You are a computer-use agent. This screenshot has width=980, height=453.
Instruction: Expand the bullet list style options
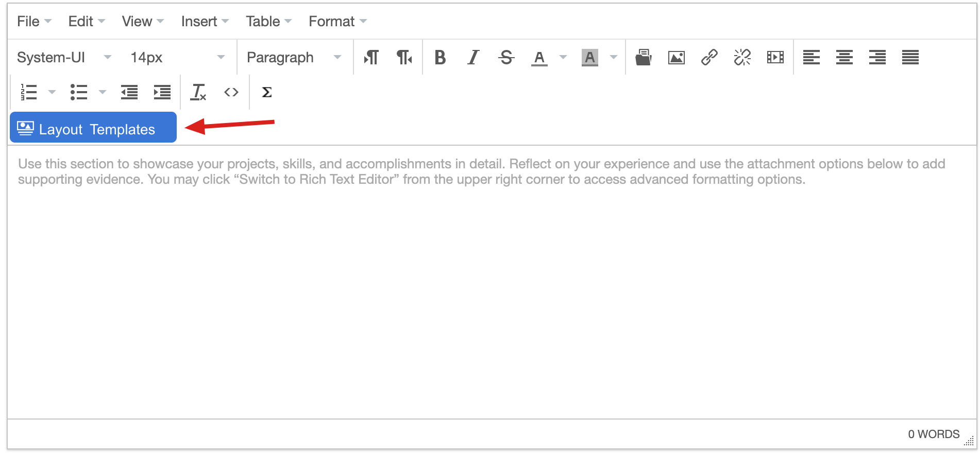pos(103,92)
